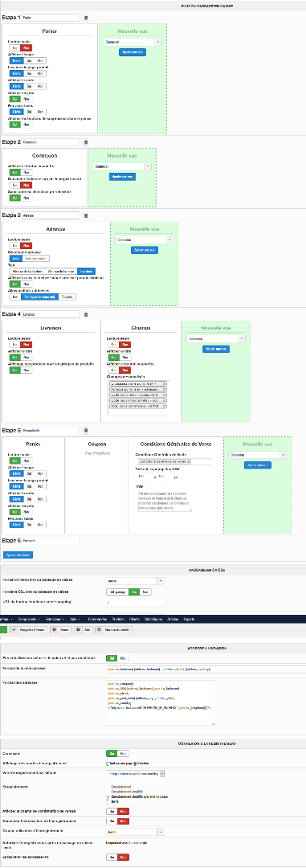
Task: Choose Hérité for Afficher le code in Etape 1
Action: pyautogui.click(x=16, y=86)
